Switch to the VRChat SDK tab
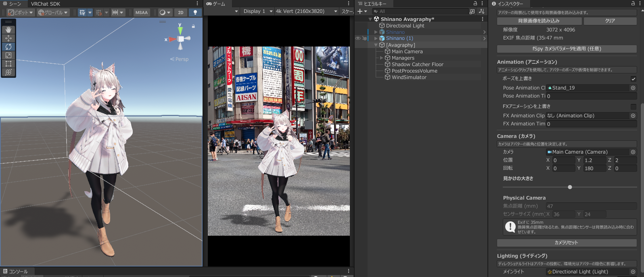This screenshot has width=644, height=277. pyautogui.click(x=45, y=4)
